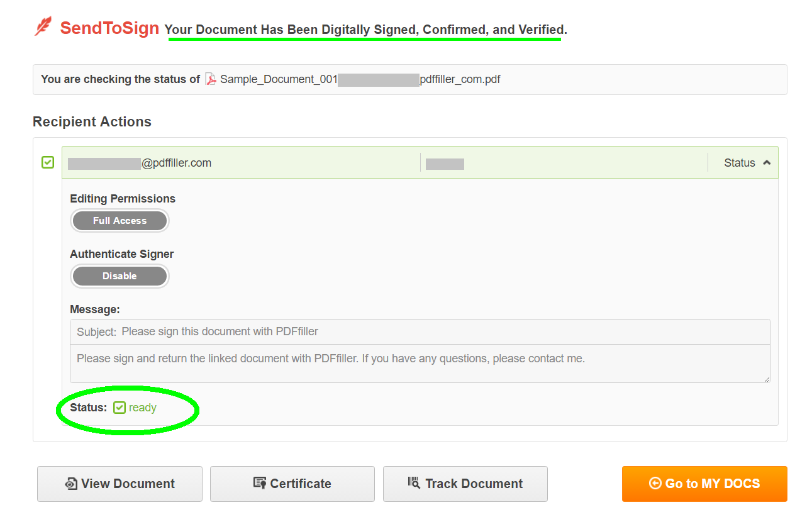The image size is (812, 517).
Task: Toggle the green recipient checkbox beside email
Action: click(48, 162)
